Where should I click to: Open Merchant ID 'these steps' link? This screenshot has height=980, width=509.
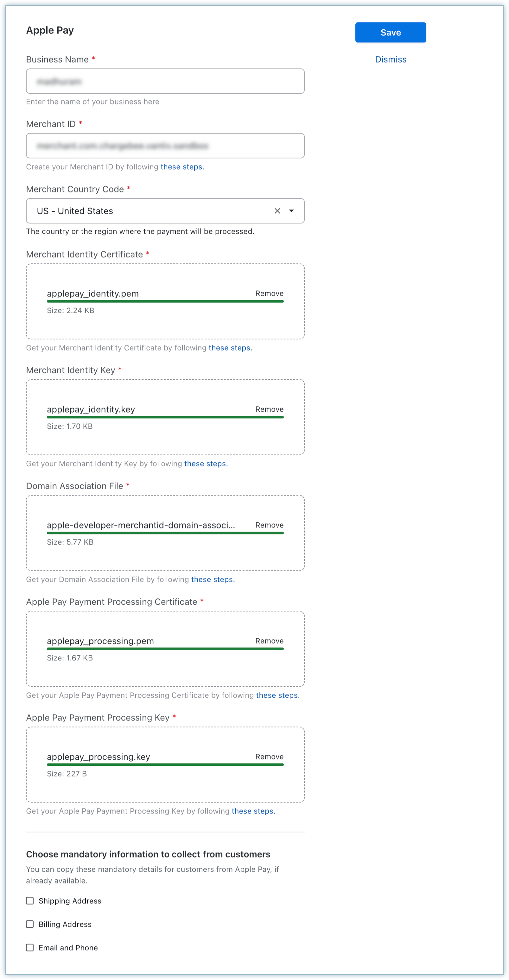point(182,167)
